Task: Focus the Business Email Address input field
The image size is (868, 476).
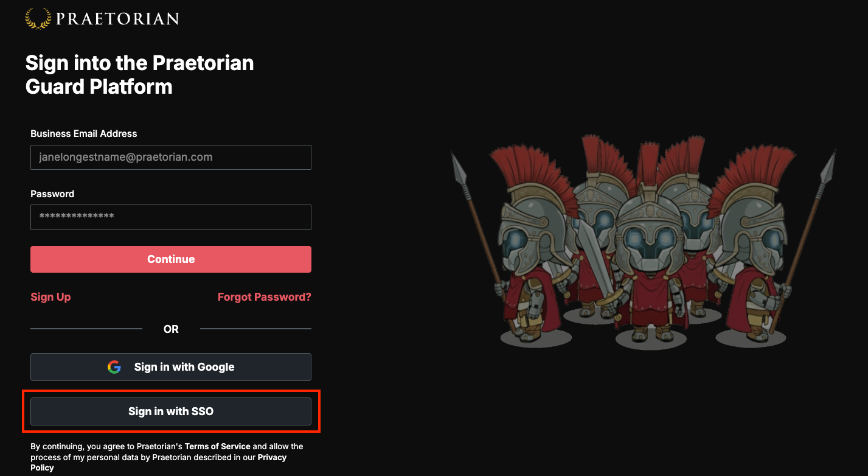Action: [x=171, y=157]
